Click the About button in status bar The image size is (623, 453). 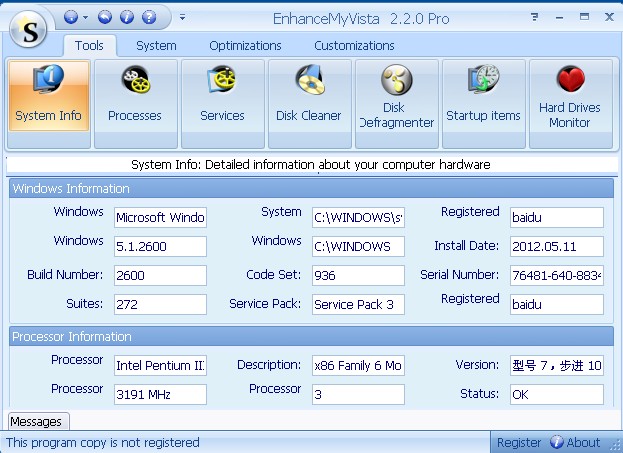(x=575, y=442)
